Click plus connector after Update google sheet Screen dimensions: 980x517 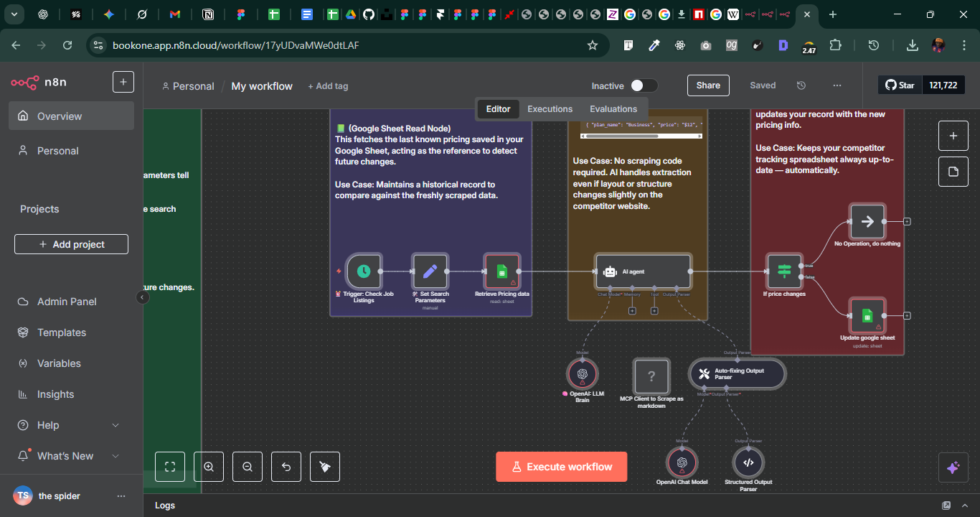coord(907,315)
